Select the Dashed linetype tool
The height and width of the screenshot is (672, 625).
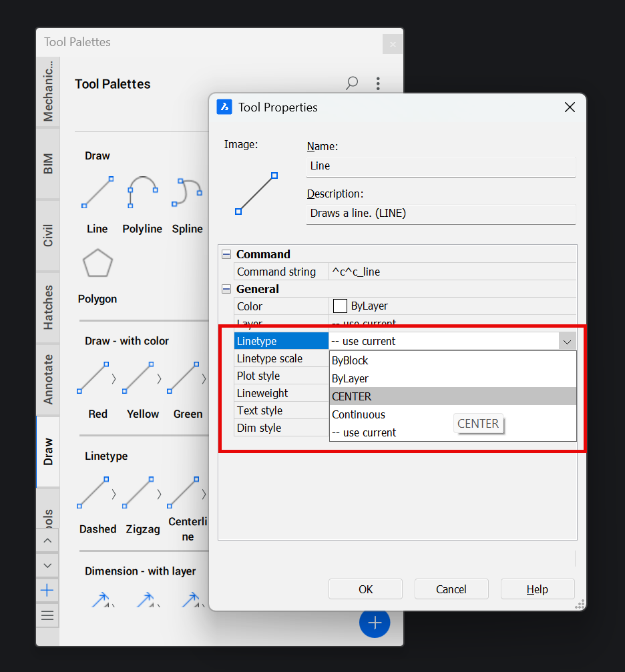pos(94,494)
